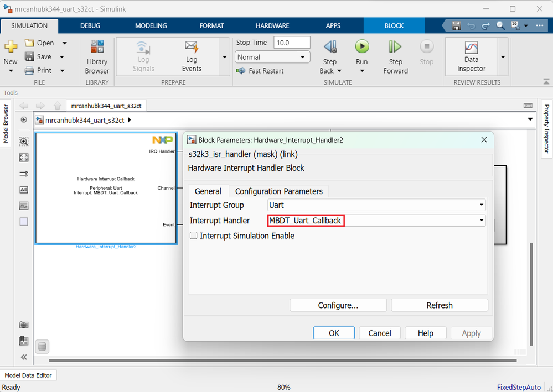Viewport: 553px width, 392px height.
Task: Click the Open folder icon
Action: (x=29, y=43)
